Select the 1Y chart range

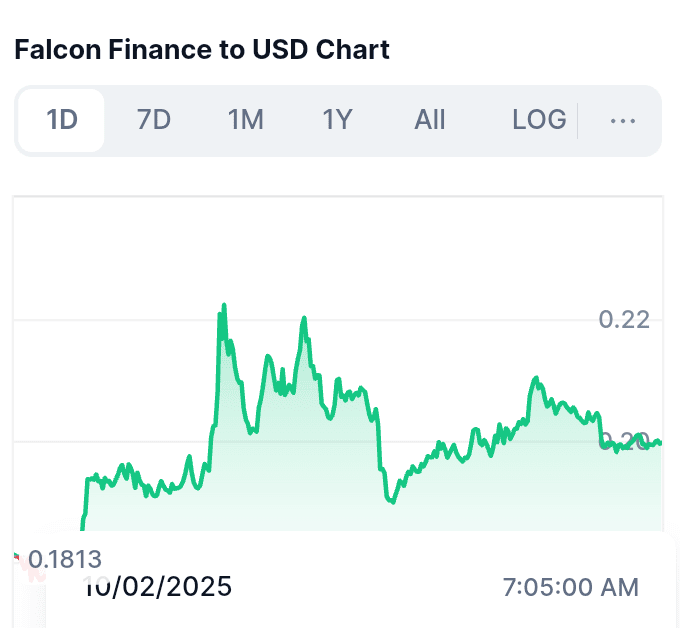[x=338, y=121]
